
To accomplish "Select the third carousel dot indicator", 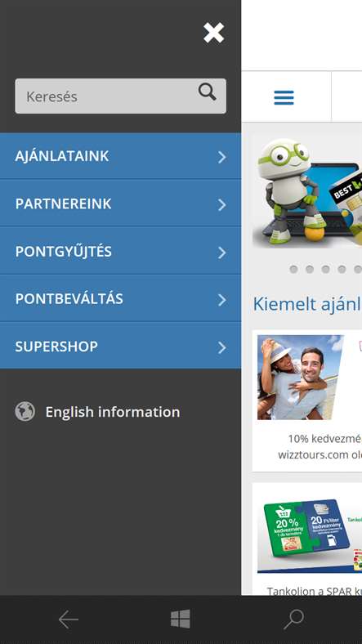I will pyautogui.click(x=325, y=269).
